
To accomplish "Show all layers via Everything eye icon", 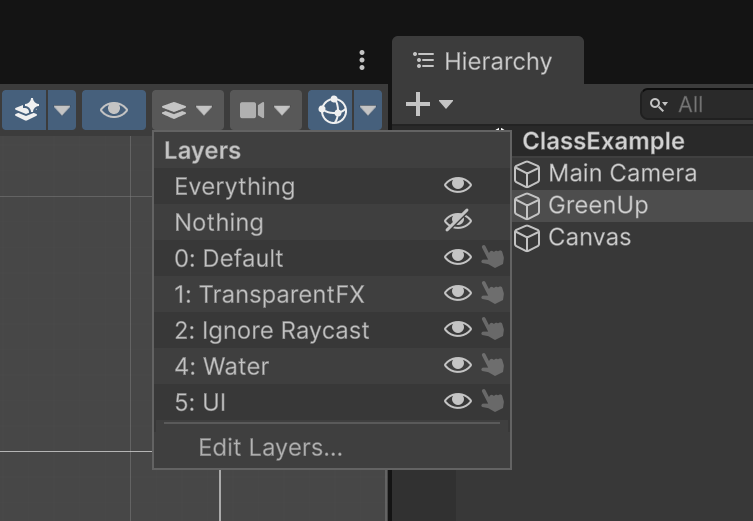I will tap(458, 185).
